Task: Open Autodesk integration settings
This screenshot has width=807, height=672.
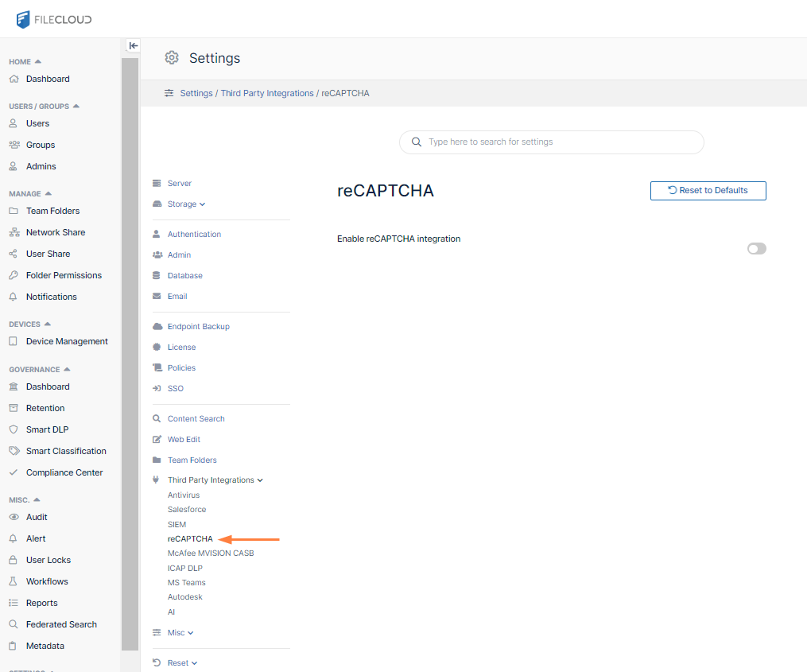Action: pos(185,596)
